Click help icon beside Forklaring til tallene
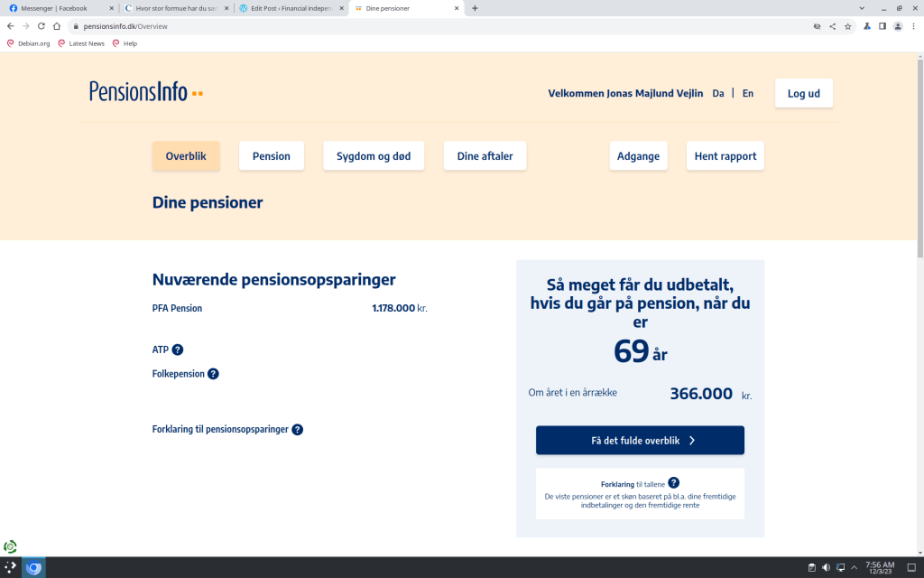924x578 pixels. 673,483
